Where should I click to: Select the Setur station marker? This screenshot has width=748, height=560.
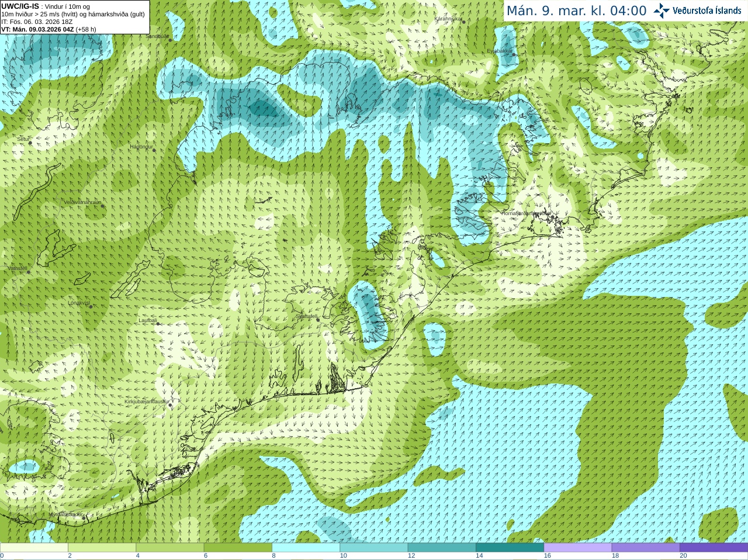click(x=30, y=143)
